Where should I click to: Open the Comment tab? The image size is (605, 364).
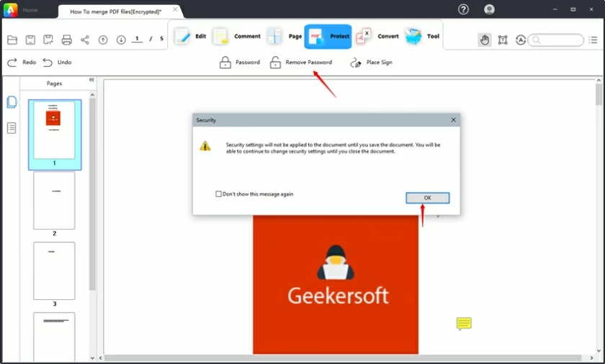pos(236,36)
